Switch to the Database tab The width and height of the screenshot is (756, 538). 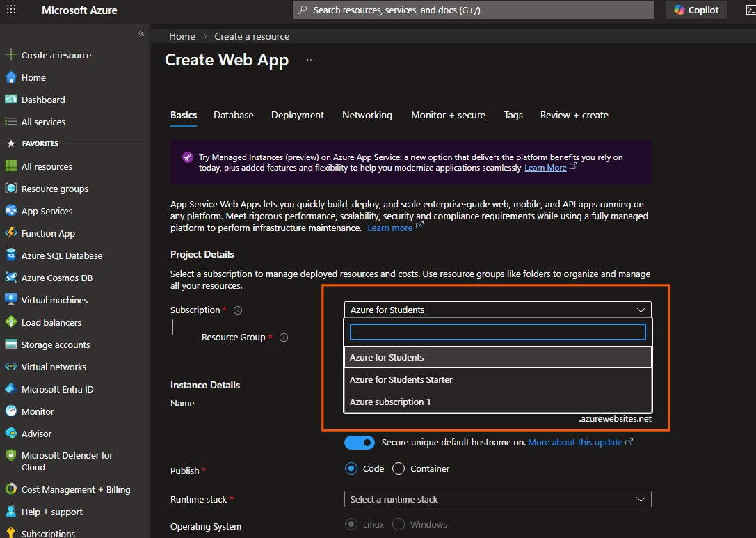(x=234, y=116)
